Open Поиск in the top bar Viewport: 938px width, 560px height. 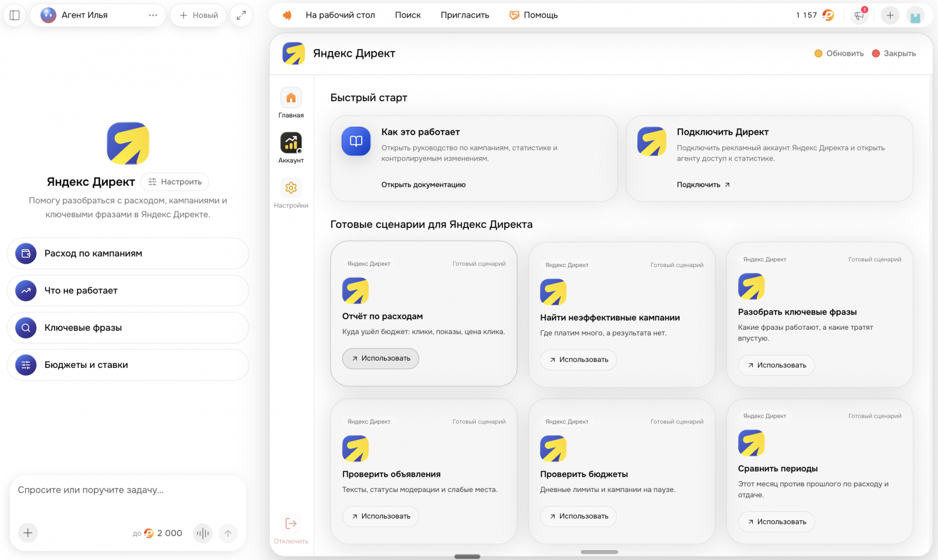[x=407, y=15]
